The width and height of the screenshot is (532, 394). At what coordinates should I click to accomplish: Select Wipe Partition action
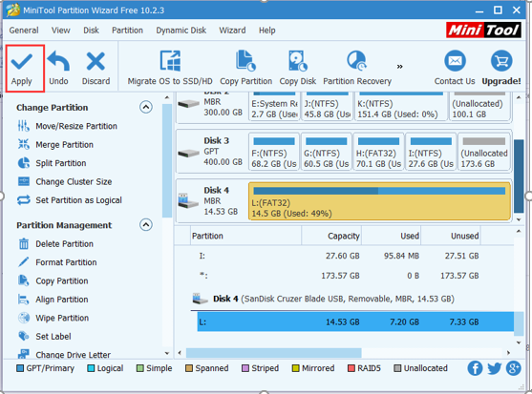coord(53,318)
